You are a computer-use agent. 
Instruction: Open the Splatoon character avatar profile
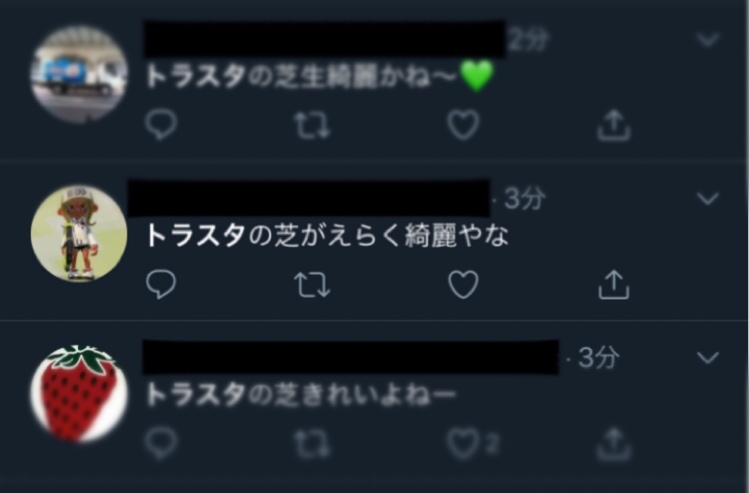[79, 233]
